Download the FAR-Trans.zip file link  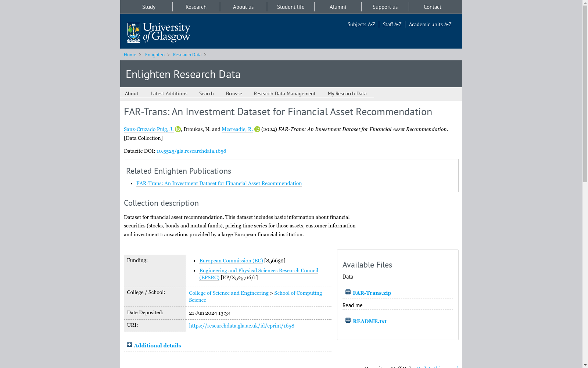[x=372, y=293]
